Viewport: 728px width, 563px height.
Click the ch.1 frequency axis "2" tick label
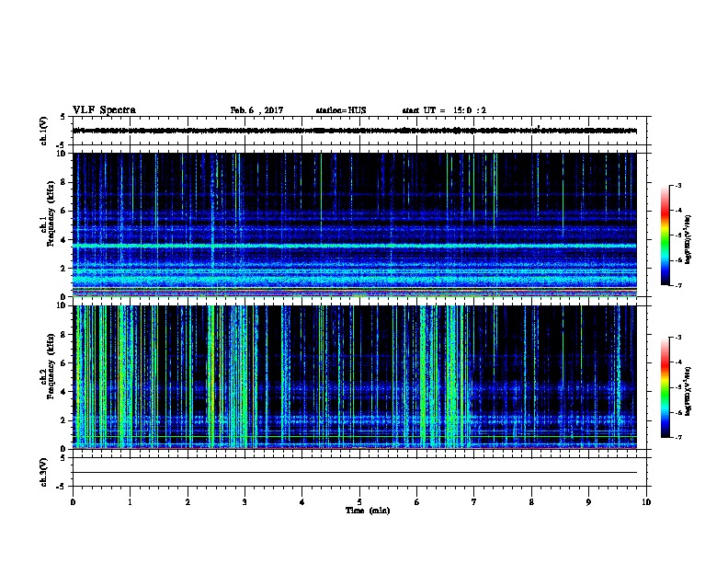(x=64, y=269)
